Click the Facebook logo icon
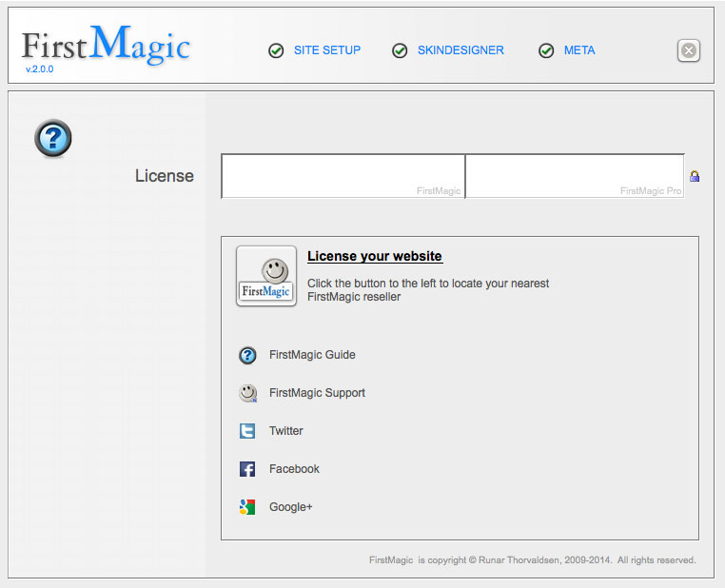Screen dimensions: 725x588 coord(247,469)
